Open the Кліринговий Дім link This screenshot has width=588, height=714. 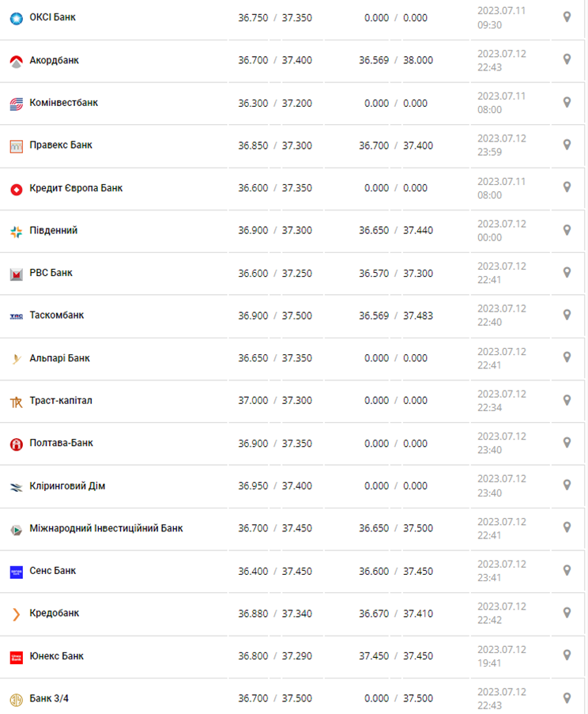(x=67, y=486)
